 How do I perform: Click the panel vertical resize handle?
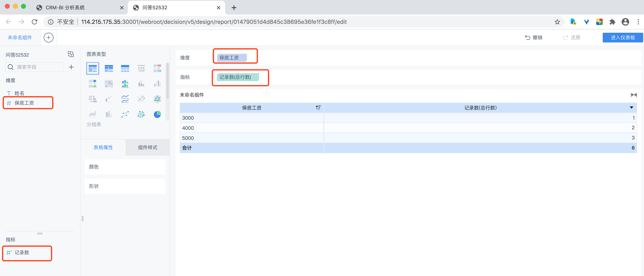pos(83,219)
